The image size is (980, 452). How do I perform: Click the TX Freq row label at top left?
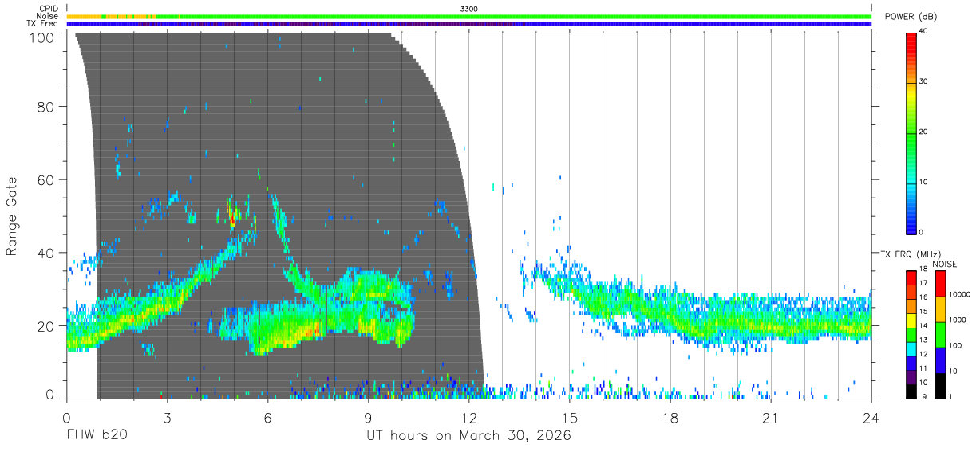point(42,23)
